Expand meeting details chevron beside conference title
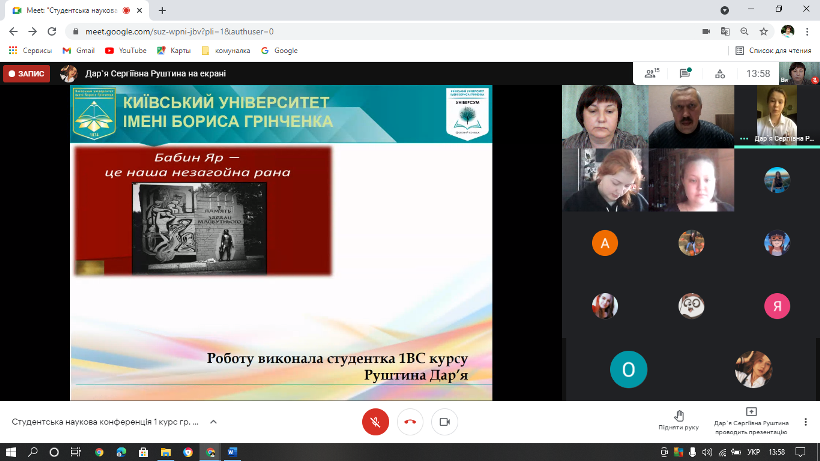This screenshot has width=820, height=461. pyautogui.click(x=213, y=422)
